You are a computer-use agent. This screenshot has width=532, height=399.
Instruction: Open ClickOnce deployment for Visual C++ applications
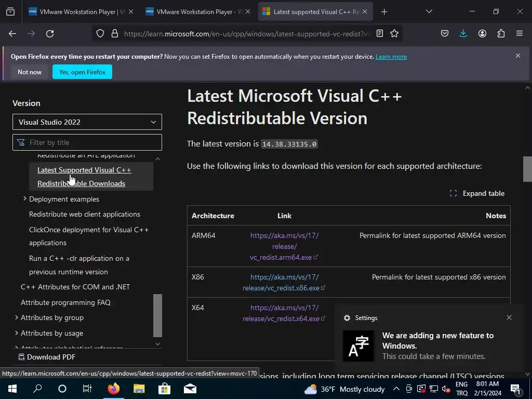click(x=89, y=236)
